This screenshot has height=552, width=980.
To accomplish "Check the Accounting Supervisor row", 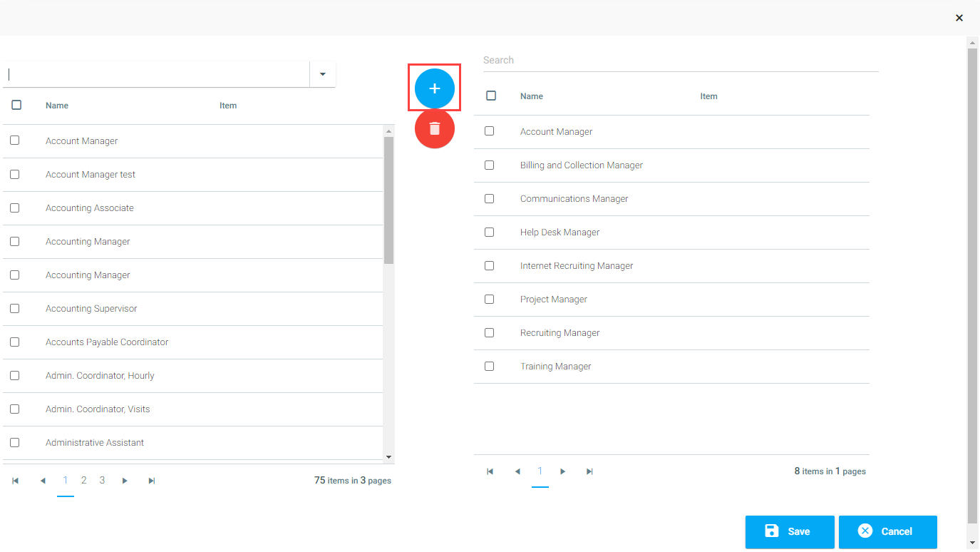I will (14, 308).
